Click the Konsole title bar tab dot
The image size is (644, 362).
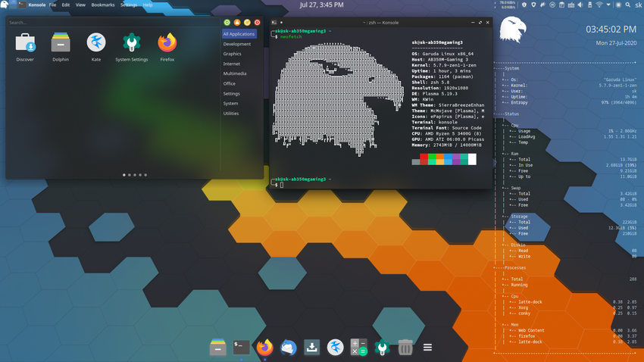point(281,23)
